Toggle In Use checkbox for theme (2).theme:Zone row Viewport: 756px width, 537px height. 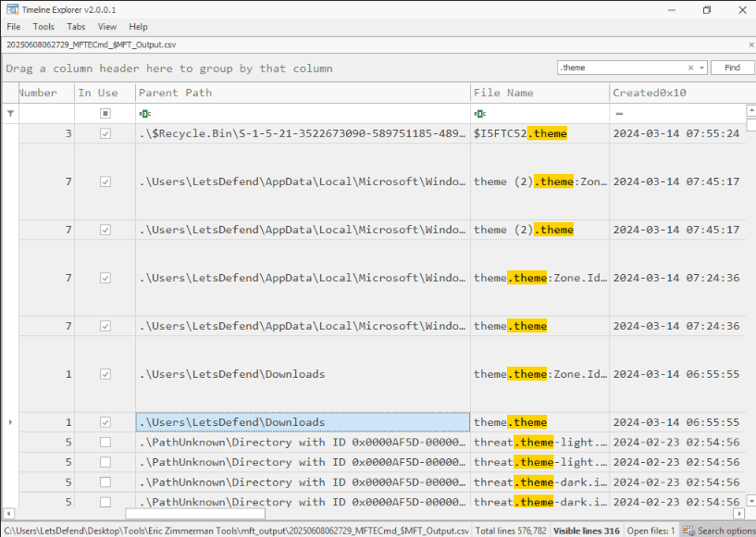[105, 181]
